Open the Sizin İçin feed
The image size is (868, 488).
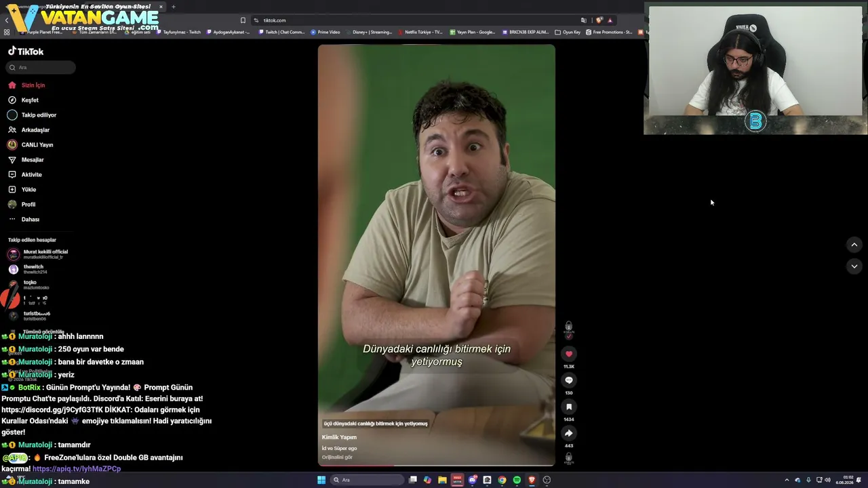(26, 85)
